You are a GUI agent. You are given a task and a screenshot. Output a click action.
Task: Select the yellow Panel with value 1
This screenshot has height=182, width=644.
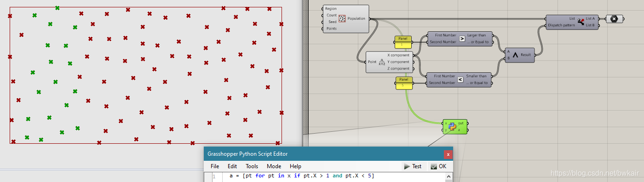[403, 42]
